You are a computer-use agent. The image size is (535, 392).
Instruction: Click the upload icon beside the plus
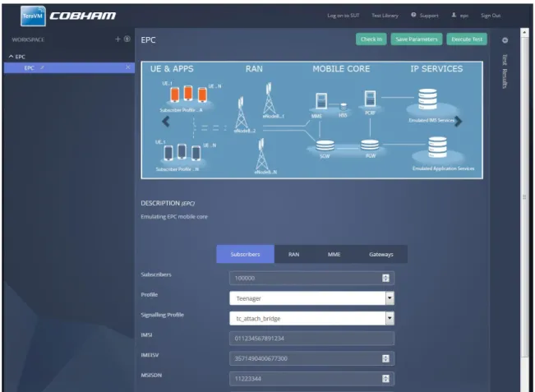pyautogui.click(x=127, y=39)
